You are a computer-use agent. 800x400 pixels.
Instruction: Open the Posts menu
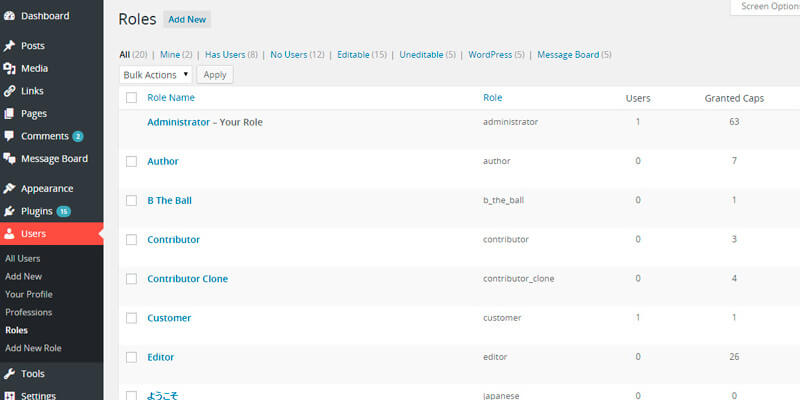click(x=33, y=46)
